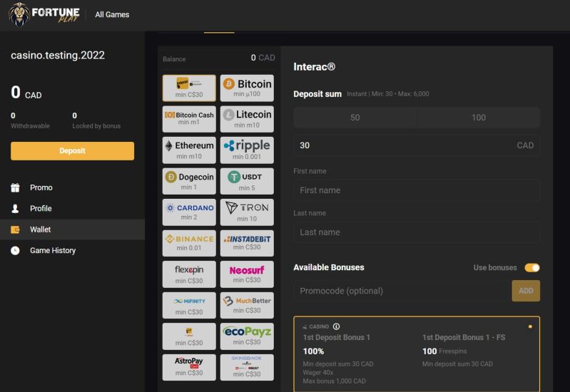
Task: Pick the Skinsback payment tile
Action: tap(247, 367)
